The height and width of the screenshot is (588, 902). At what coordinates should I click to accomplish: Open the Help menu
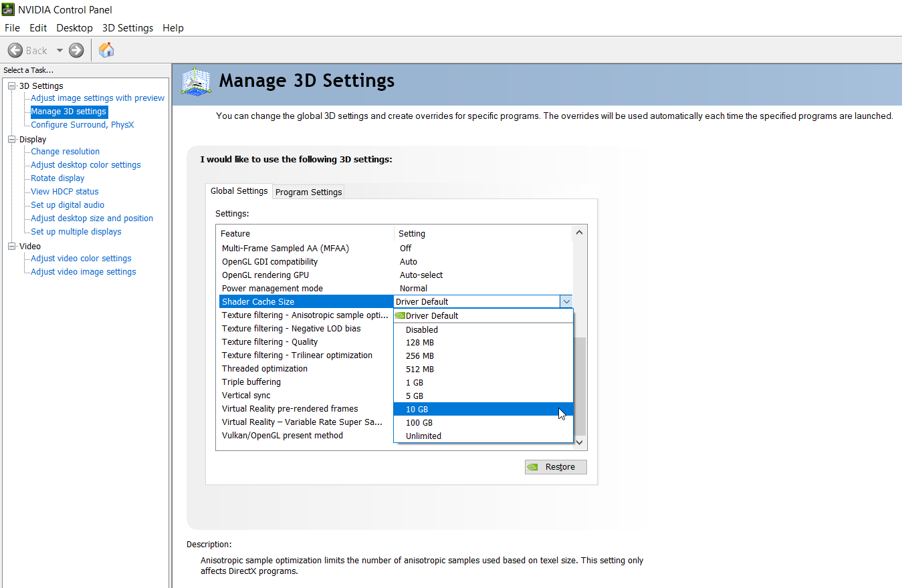coord(173,28)
